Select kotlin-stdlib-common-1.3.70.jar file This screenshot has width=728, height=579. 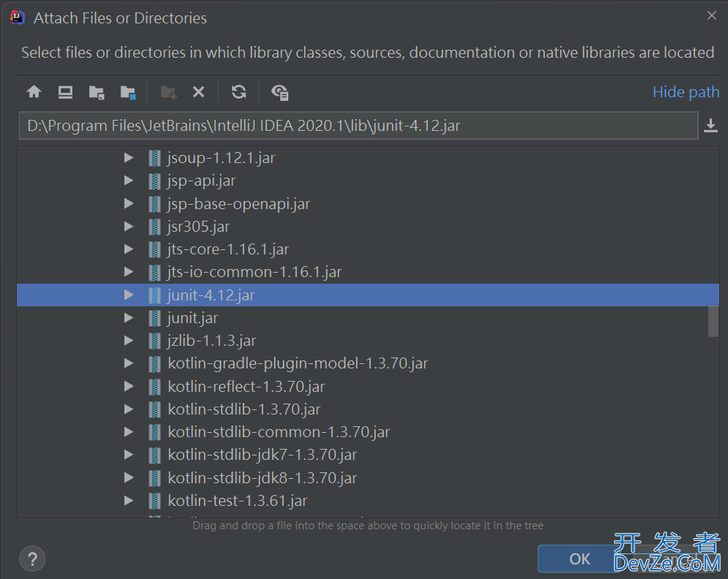[x=279, y=432]
